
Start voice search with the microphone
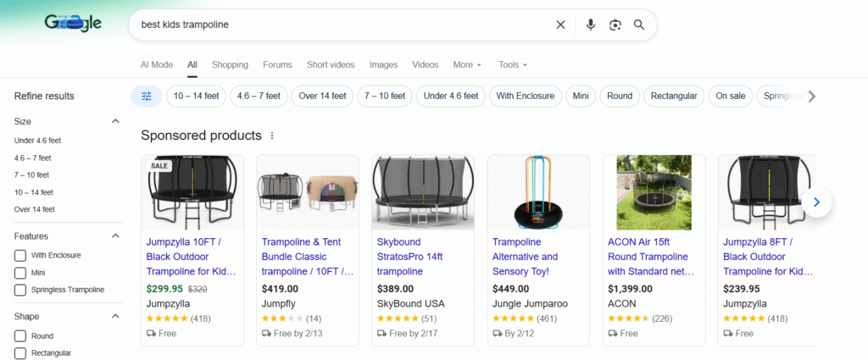pos(591,25)
